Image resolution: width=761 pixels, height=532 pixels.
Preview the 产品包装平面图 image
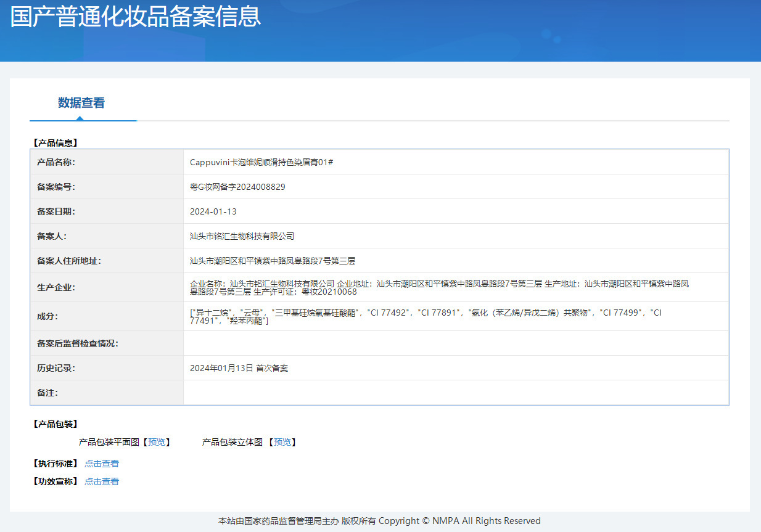tap(157, 442)
